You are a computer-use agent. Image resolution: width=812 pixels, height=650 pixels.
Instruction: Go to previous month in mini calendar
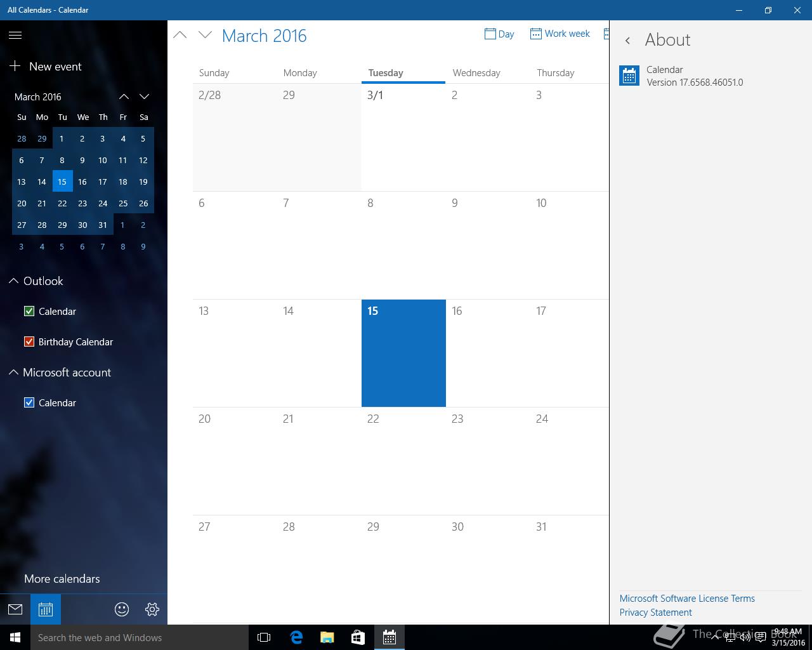pyautogui.click(x=124, y=96)
